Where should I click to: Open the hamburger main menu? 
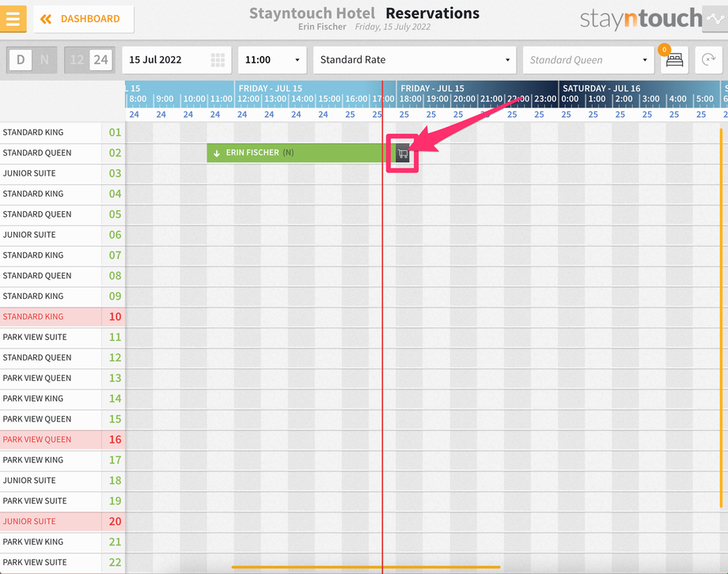coord(13,18)
